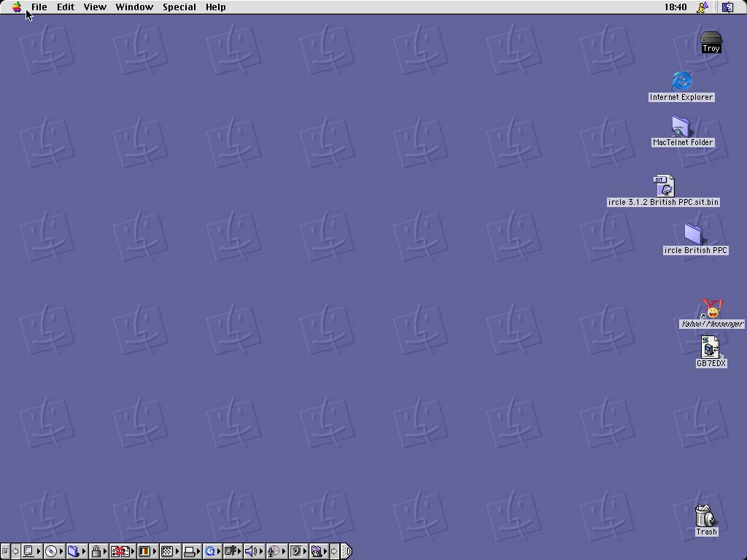Open the Window menu
The height and width of the screenshot is (560, 747).
coord(134,7)
